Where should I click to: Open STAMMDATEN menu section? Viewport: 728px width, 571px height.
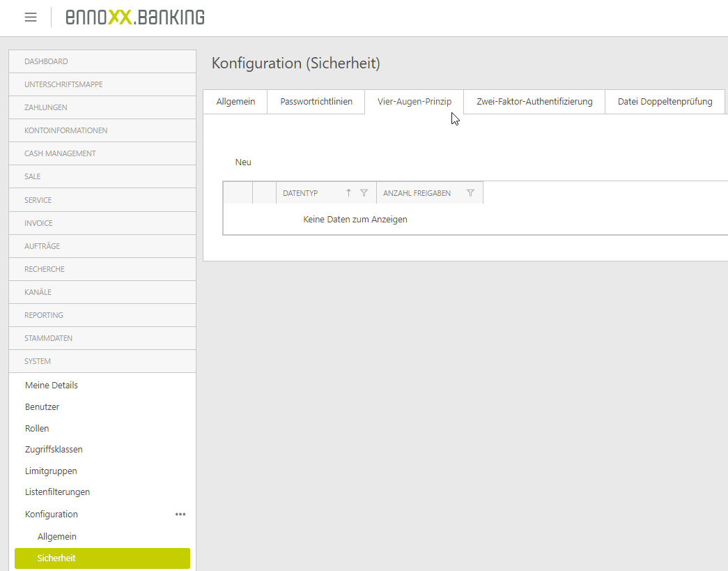point(102,338)
